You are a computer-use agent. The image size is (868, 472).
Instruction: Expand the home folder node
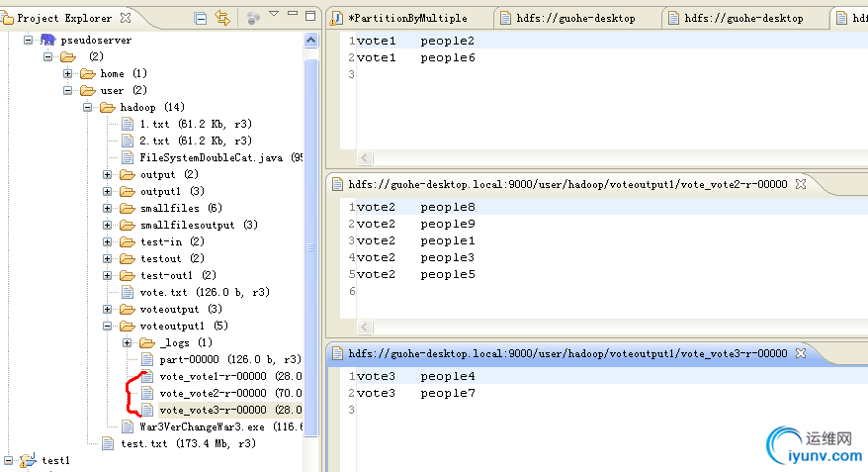coord(68,73)
